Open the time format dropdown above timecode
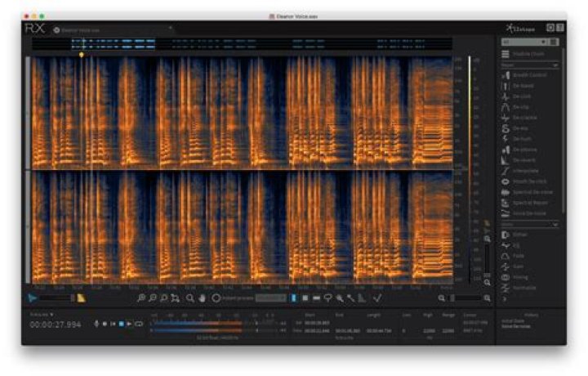The width and height of the screenshot is (588, 376). tap(42, 315)
